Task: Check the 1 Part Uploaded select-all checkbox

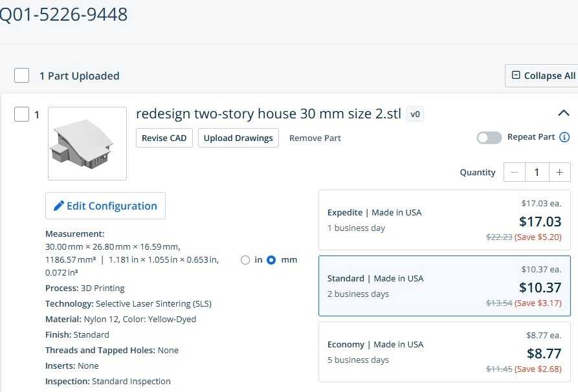Action: coord(22,76)
